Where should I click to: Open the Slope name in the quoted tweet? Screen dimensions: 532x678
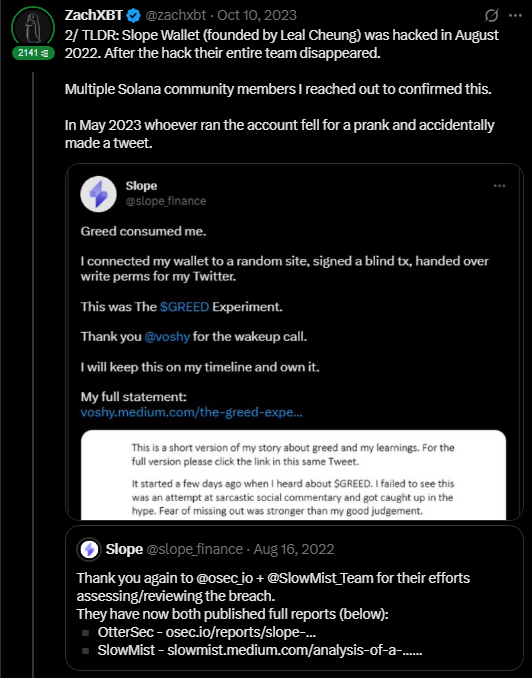coord(124,550)
